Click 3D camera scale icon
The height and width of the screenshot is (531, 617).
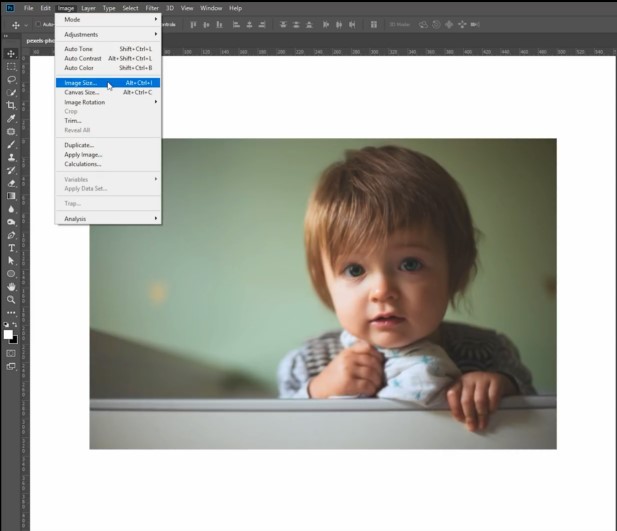tap(475, 25)
